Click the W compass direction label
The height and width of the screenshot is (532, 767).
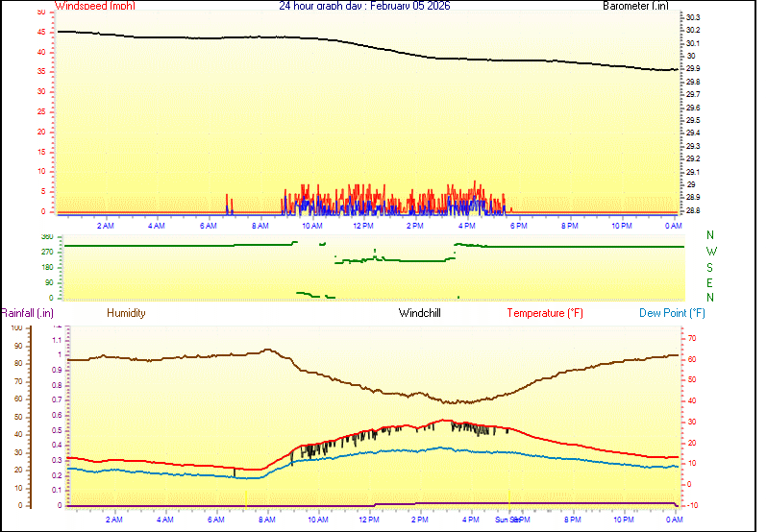tap(710, 252)
